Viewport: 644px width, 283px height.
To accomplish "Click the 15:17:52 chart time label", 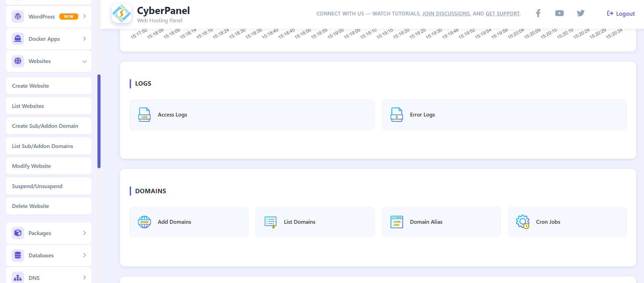I will (x=139, y=34).
